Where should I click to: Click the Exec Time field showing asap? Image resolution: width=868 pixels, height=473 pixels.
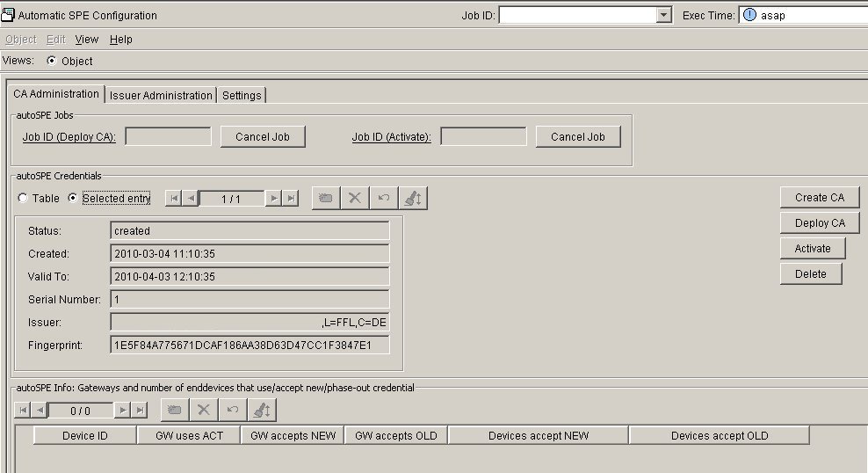pyautogui.click(x=804, y=15)
